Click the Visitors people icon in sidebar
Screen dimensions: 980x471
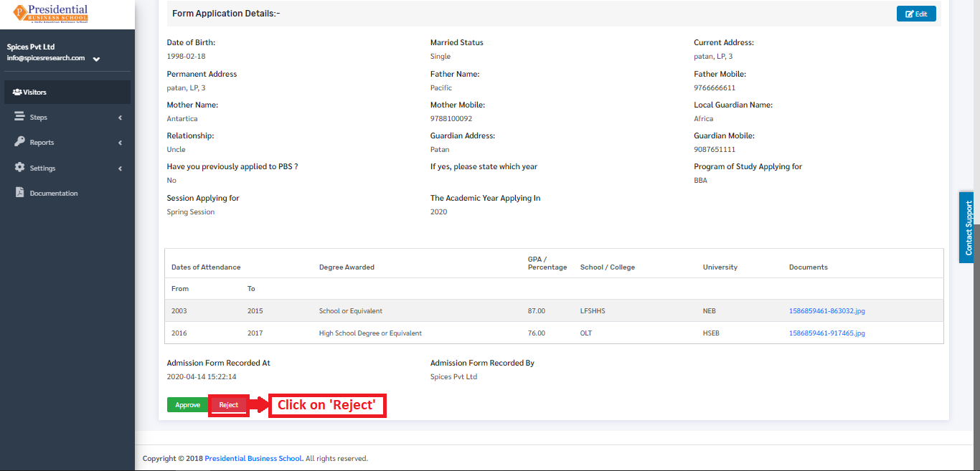click(17, 92)
